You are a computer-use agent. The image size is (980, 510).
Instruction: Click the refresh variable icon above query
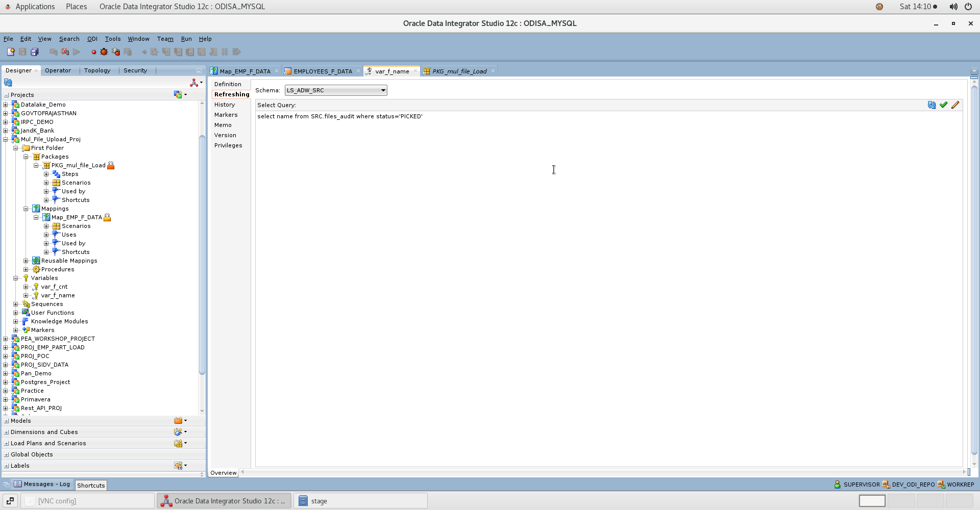932,105
